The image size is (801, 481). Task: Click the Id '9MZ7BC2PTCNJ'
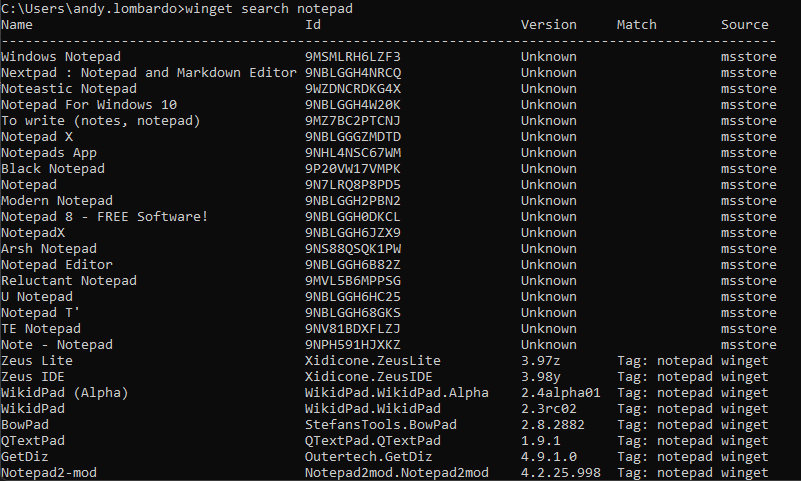tap(352, 121)
